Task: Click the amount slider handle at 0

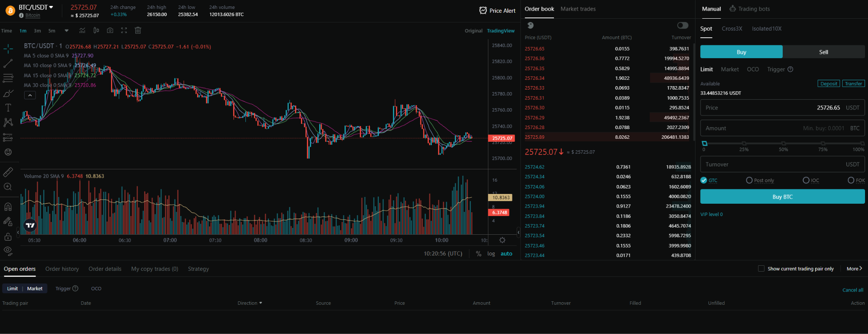Action: point(704,143)
